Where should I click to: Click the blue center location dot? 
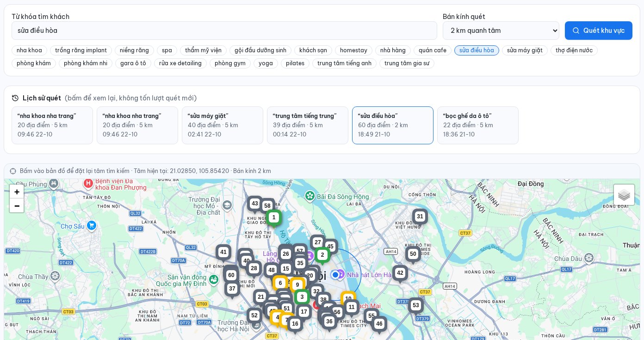(x=335, y=275)
